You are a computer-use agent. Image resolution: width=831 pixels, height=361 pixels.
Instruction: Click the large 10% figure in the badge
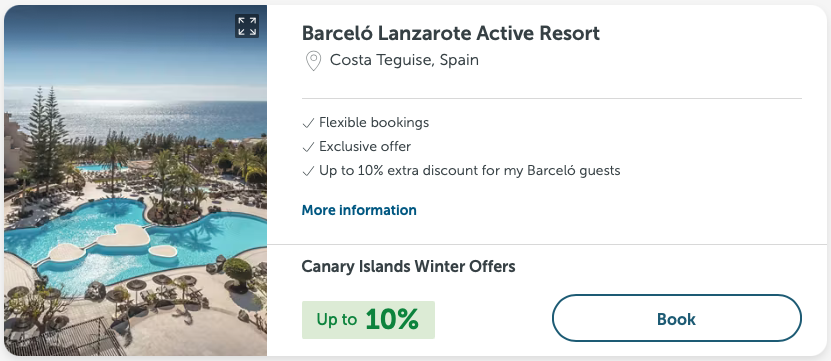click(x=392, y=319)
